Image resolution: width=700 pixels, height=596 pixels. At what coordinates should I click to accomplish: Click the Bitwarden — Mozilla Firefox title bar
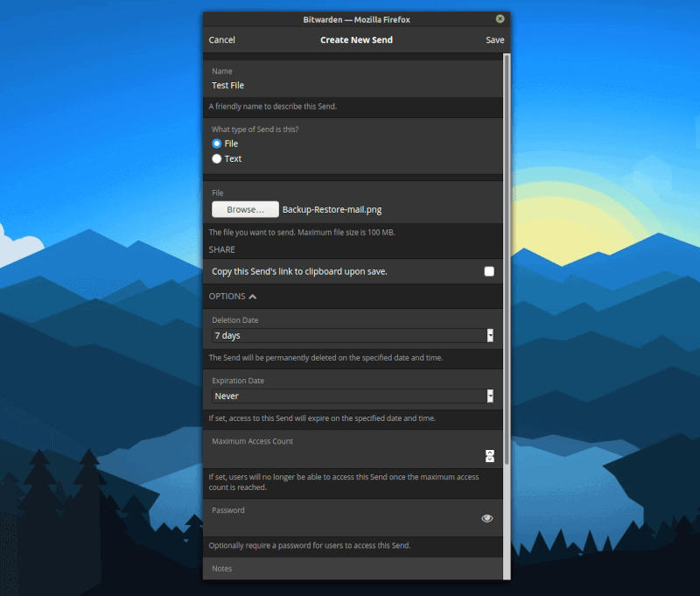(350, 18)
